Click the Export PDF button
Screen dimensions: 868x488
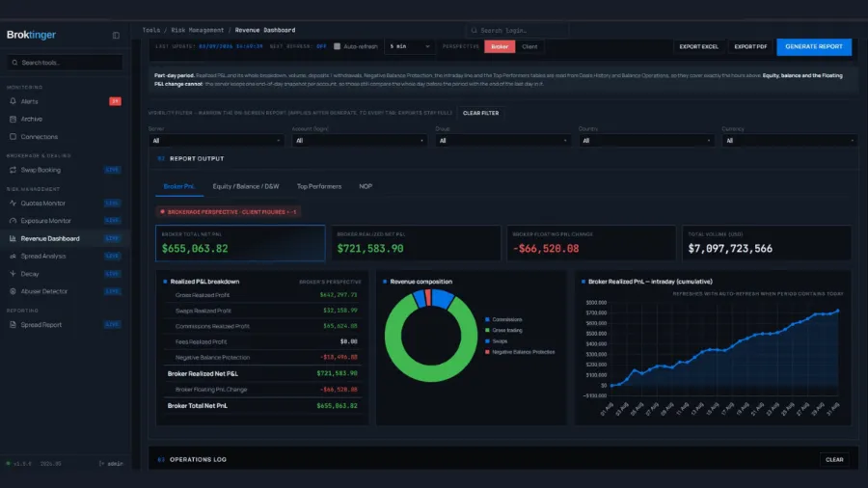750,46
